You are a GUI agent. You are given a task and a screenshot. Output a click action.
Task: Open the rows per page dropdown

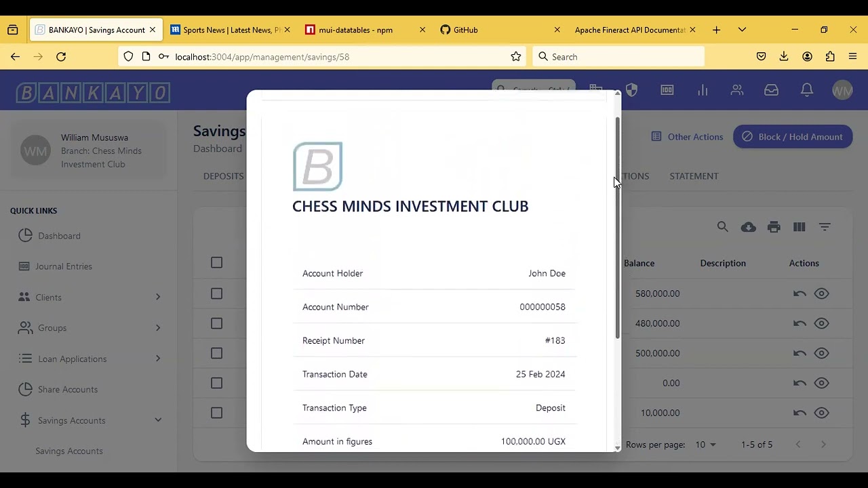(705, 445)
